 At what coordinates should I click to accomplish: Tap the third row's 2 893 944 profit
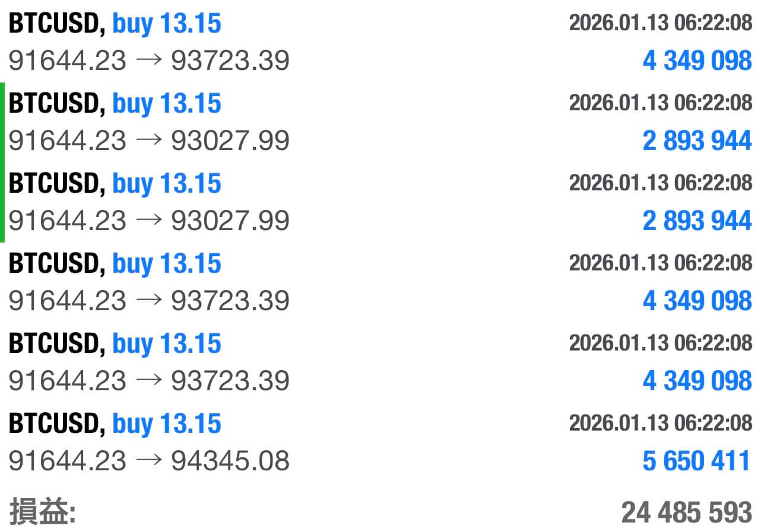(697, 221)
